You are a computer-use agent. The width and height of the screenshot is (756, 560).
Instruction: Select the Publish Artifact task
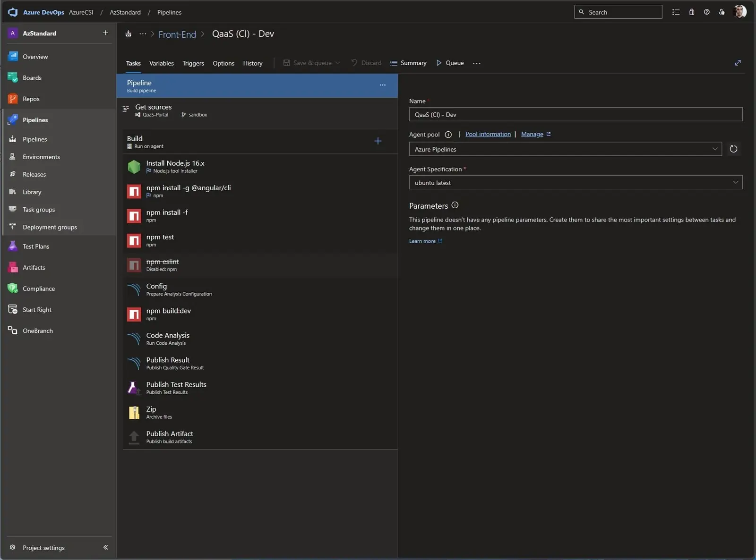[x=260, y=437]
